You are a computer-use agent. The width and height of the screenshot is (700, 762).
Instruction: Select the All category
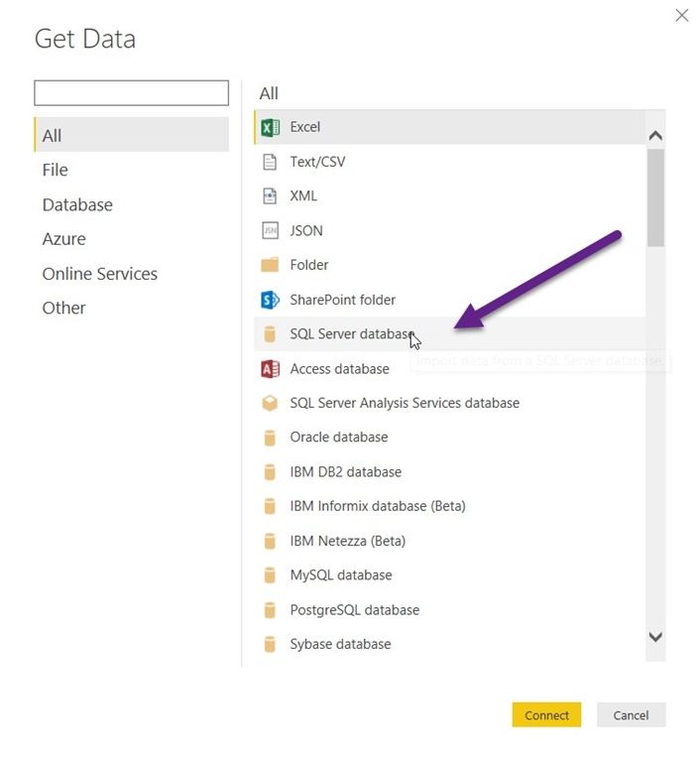[x=131, y=135]
